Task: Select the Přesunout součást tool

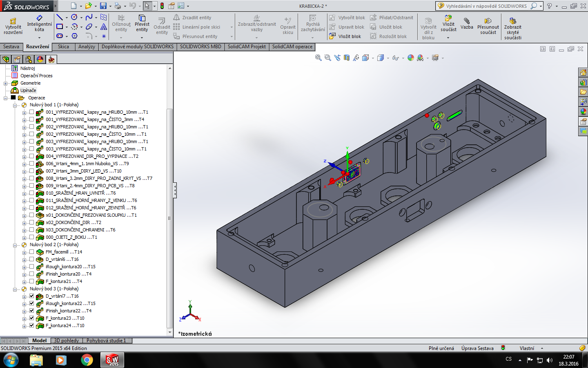Action: [488, 24]
